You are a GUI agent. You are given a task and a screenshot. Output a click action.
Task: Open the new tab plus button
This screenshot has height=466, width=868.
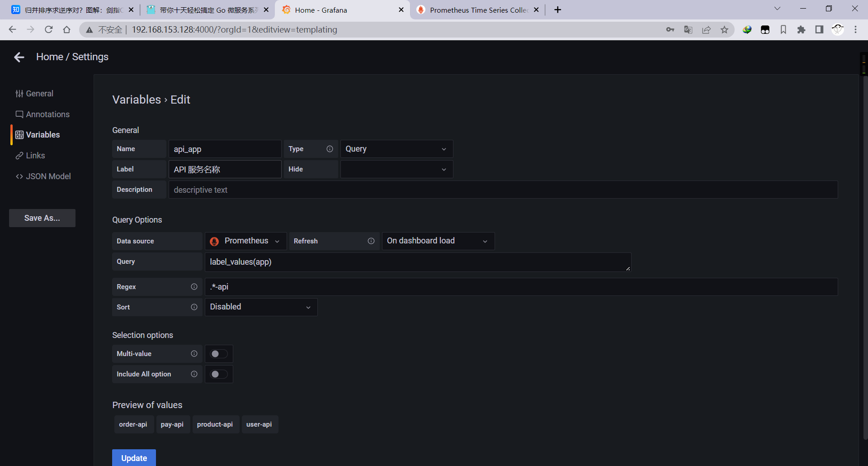tap(558, 10)
